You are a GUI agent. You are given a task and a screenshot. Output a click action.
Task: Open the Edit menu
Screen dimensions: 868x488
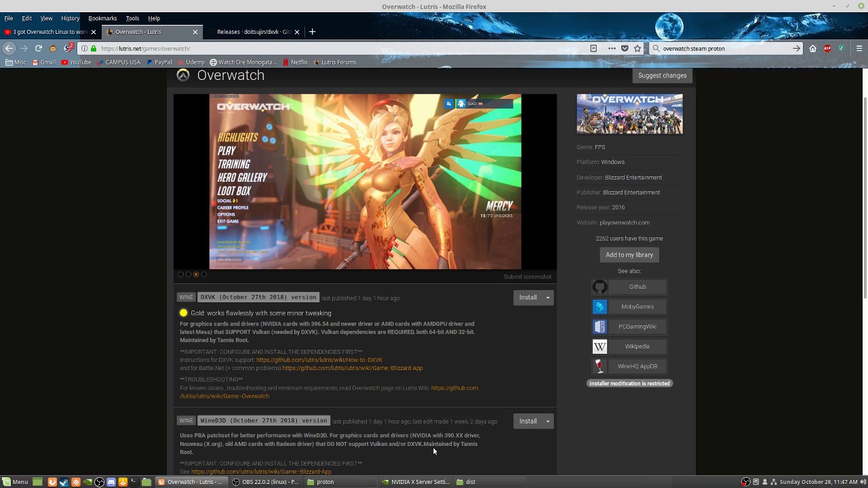(x=26, y=18)
